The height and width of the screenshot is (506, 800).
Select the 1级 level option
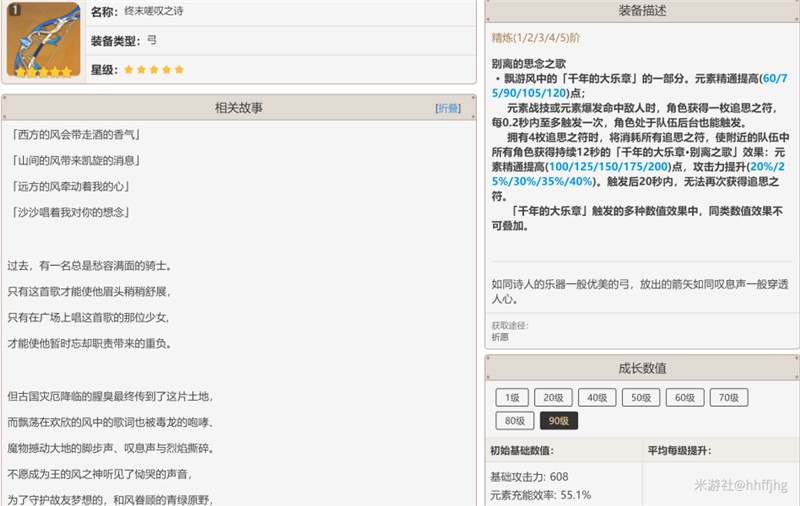click(509, 397)
